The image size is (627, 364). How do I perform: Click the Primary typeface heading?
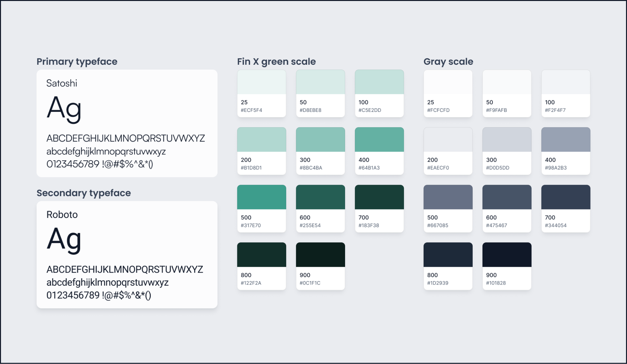[77, 61]
